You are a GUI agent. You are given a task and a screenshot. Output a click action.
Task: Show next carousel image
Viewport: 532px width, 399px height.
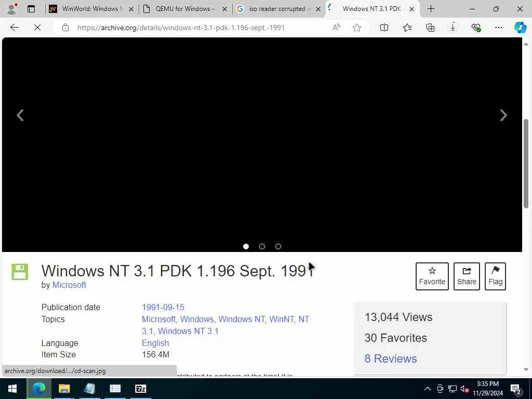503,115
